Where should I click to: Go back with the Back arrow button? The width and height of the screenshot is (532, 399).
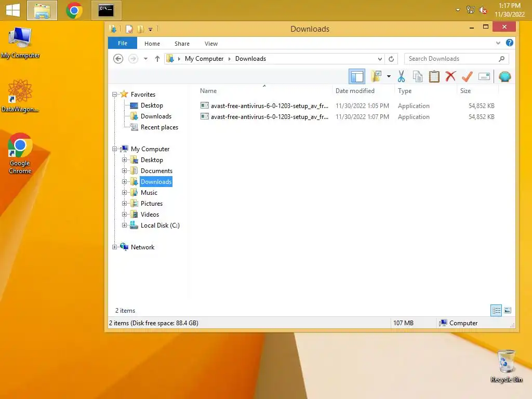point(118,59)
